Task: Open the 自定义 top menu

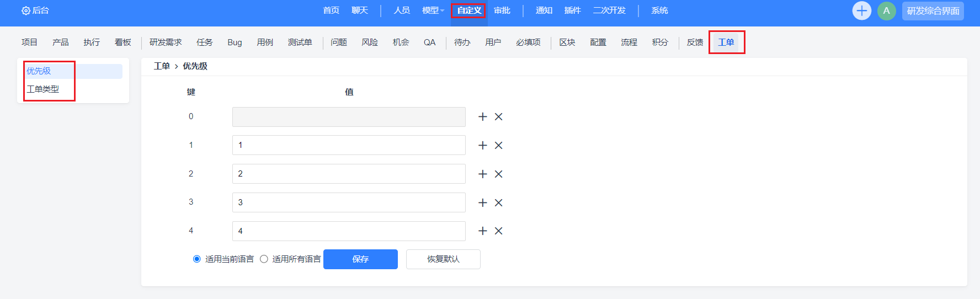Action: 469,10
